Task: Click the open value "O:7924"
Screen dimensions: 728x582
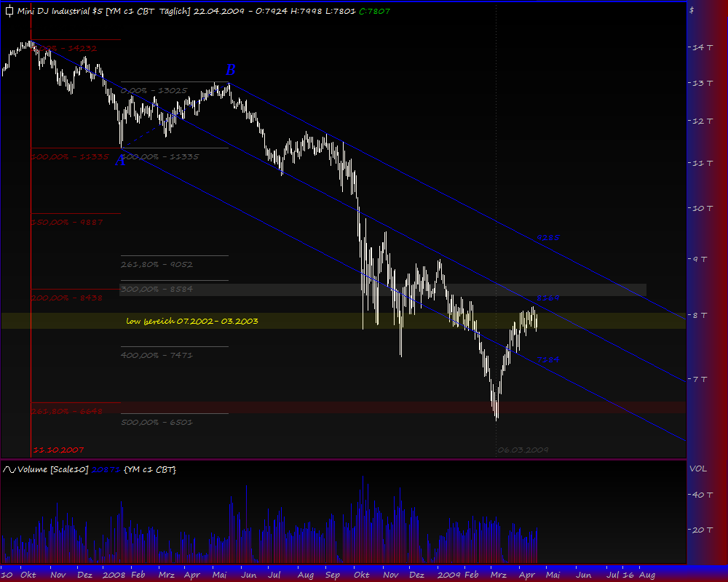Action: [x=271, y=11]
